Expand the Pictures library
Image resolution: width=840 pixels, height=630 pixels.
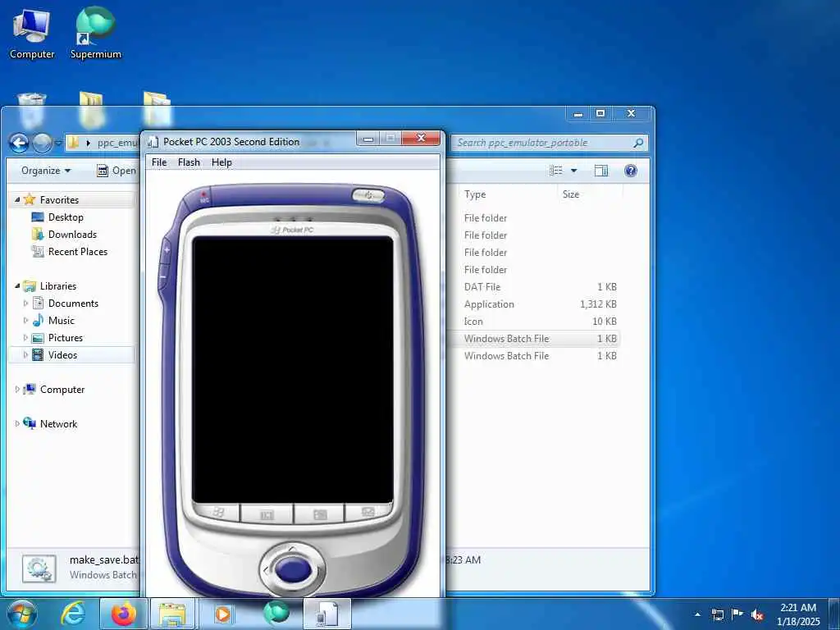click(25, 337)
